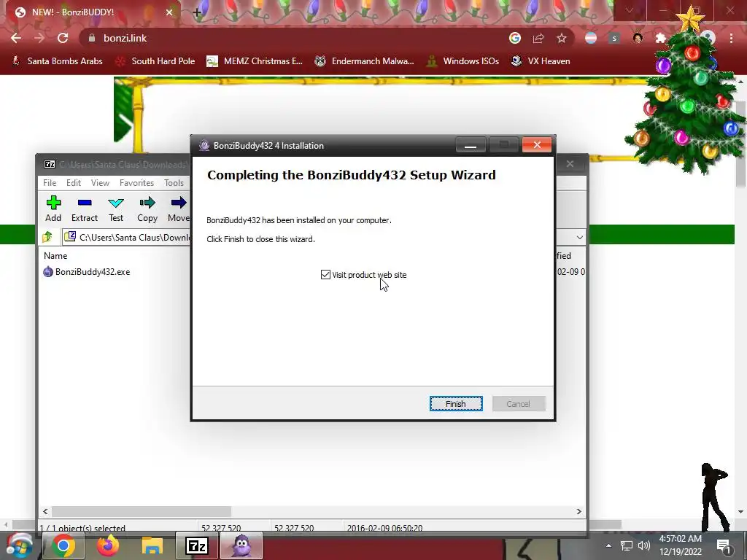Open Chrome three-dot menu
The width and height of the screenshot is (747, 560).
click(x=731, y=38)
